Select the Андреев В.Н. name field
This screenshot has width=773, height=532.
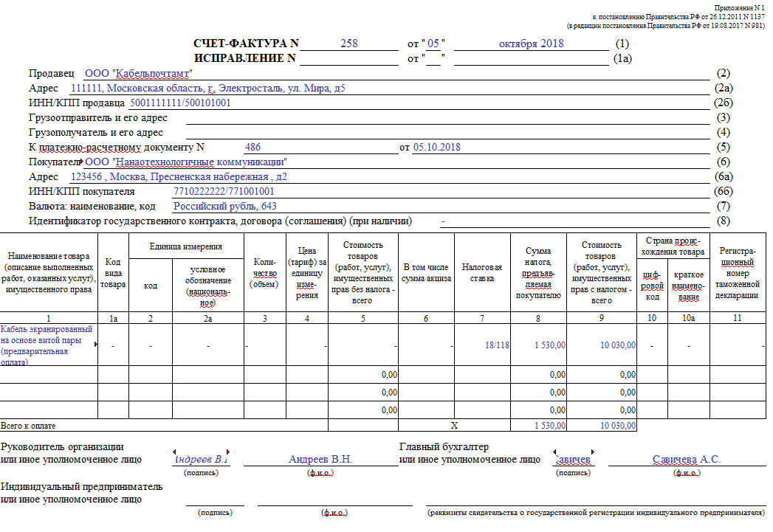coord(320,459)
